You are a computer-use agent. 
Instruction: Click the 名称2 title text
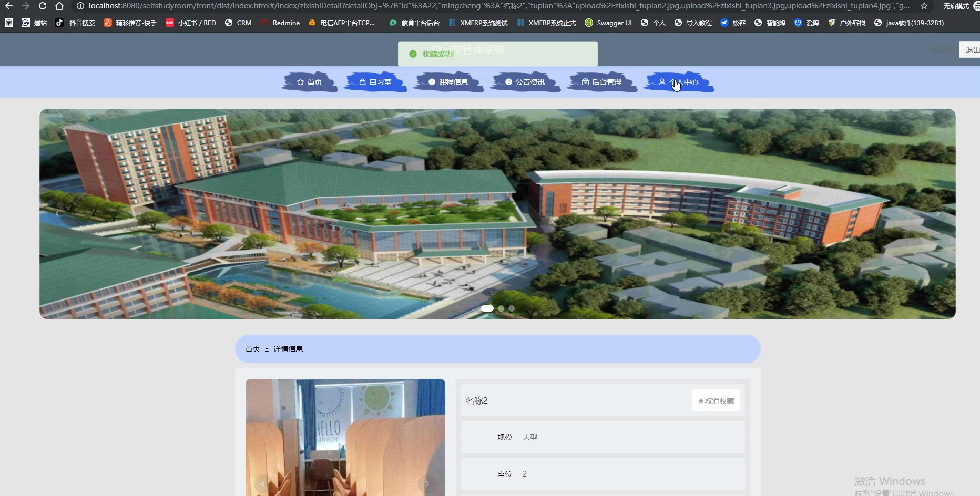pyautogui.click(x=477, y=400)
